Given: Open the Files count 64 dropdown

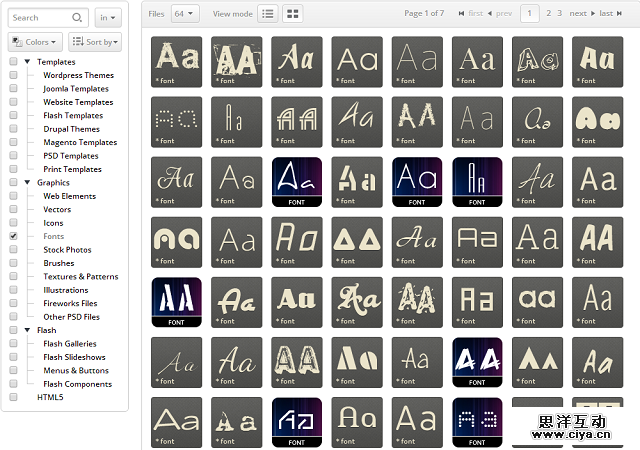Looking at the screenshot, I should click(185, 14).
